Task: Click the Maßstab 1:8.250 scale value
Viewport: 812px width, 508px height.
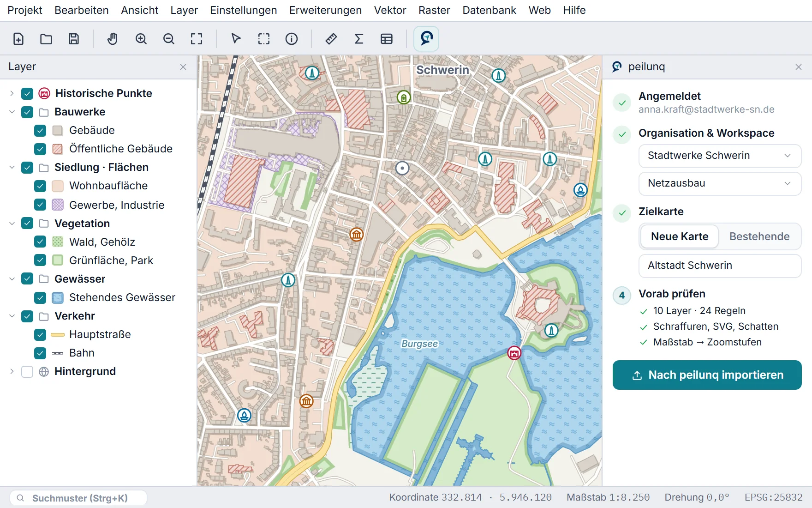Action: (x=608, y=497)
